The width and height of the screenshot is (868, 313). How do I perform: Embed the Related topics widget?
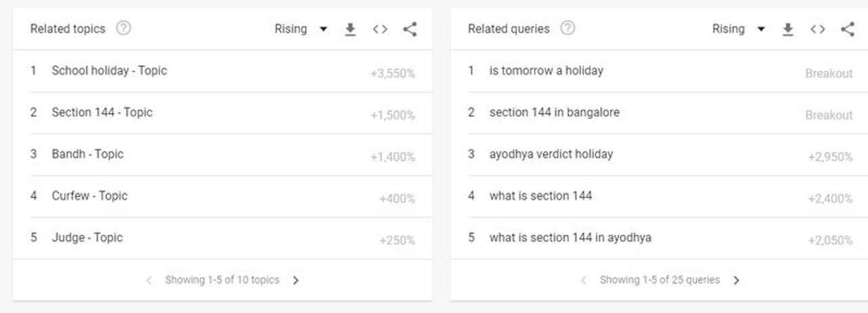(x=380, y=29)
